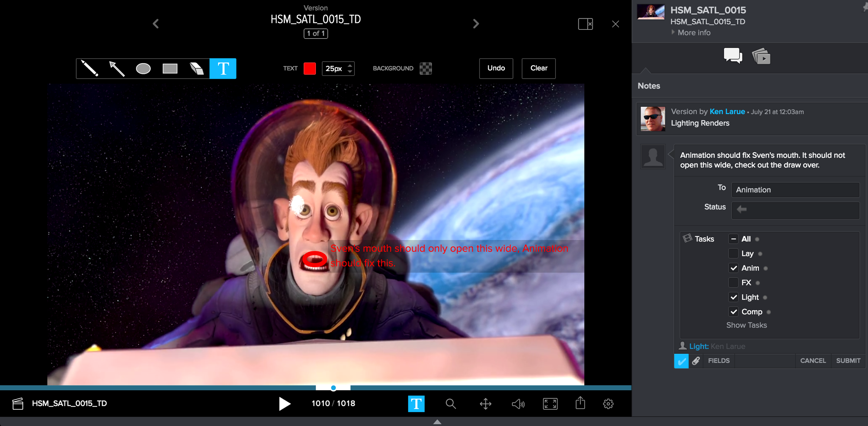Open the zoom magnifier in player bar
868x426 pixels.
point(450,403)
